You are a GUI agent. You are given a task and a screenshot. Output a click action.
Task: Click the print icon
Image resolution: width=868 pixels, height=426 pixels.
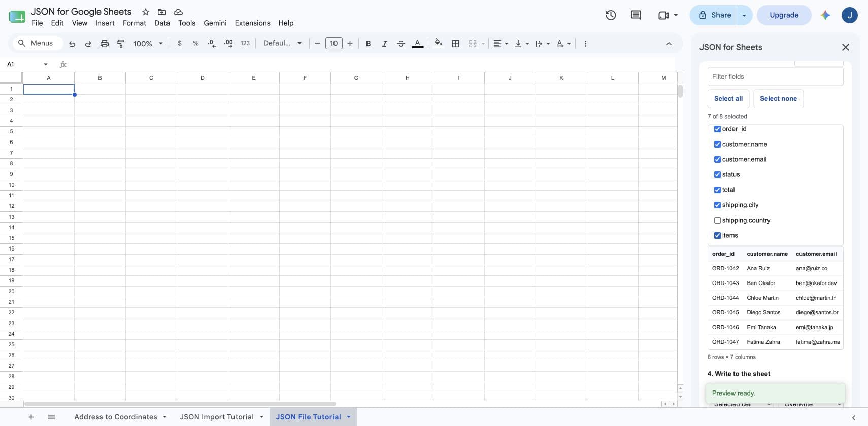(x=105, y=44)
